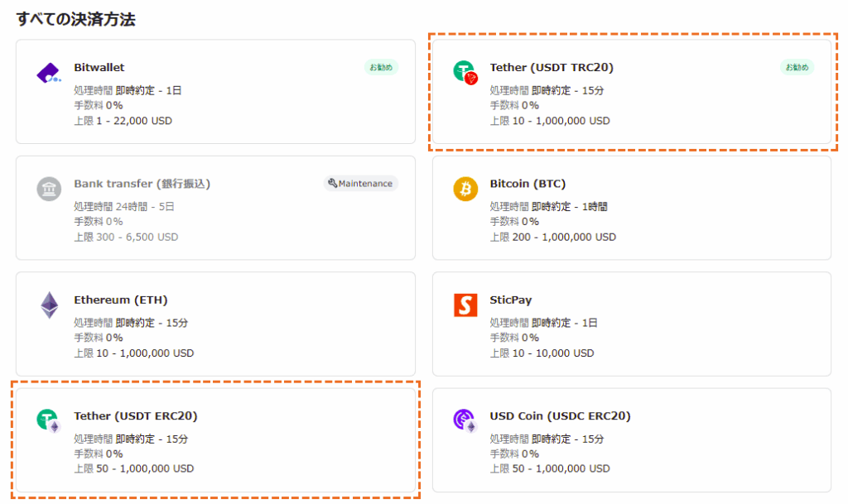Click the purple USD Coin icon
The image size is (848, 504).
pyautogui.click(x=465, y=421)
